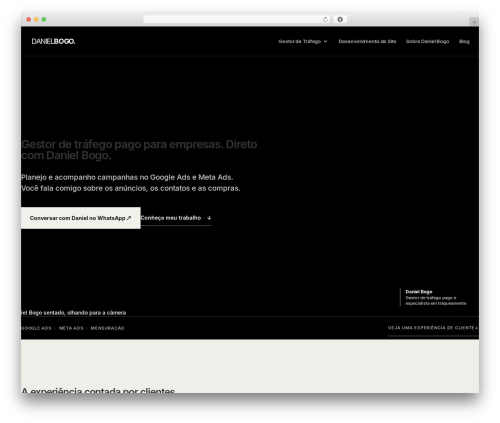The image size is (500, 423).
Task: Maximize the window with green button
Action: pyautogui.click(x=44, y=19)
